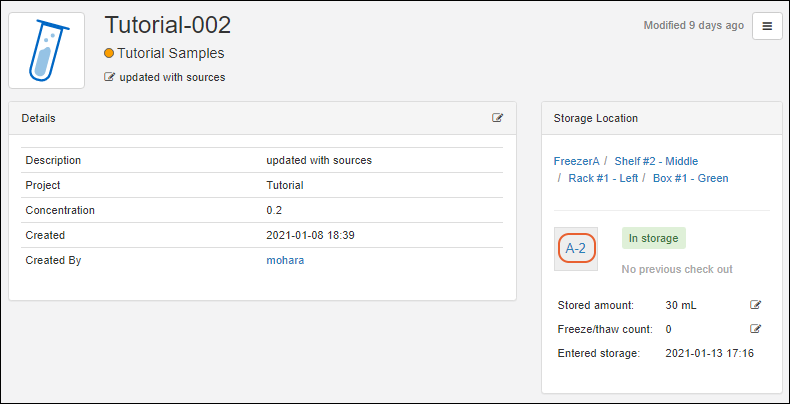
Task: Edit the 'updated with sources' header note
Action: [x=109, y=77]
